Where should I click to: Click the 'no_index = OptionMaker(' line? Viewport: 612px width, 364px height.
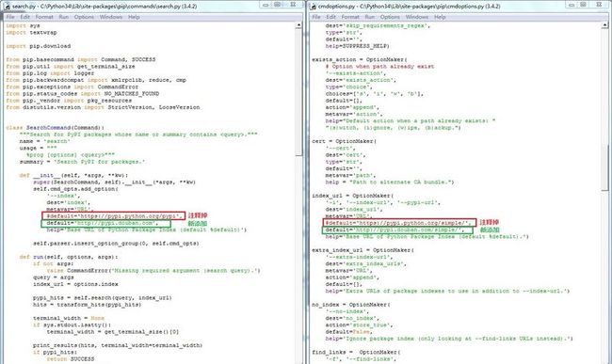(351, 305)
